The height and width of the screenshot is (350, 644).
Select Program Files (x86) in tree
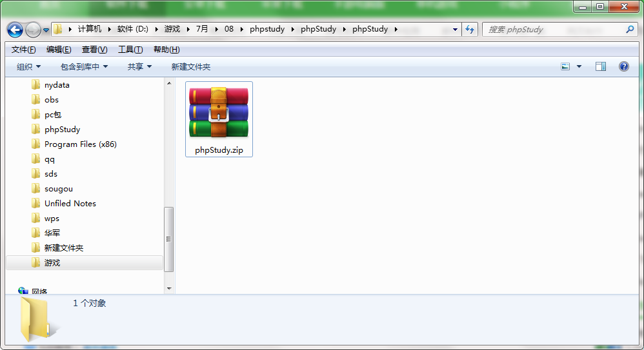81,144
